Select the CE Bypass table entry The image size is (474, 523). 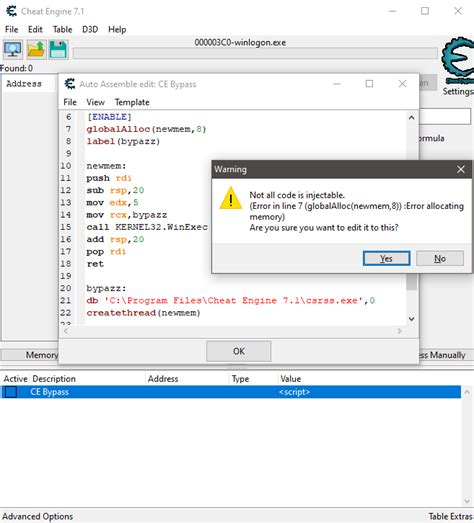click(231, 392)
